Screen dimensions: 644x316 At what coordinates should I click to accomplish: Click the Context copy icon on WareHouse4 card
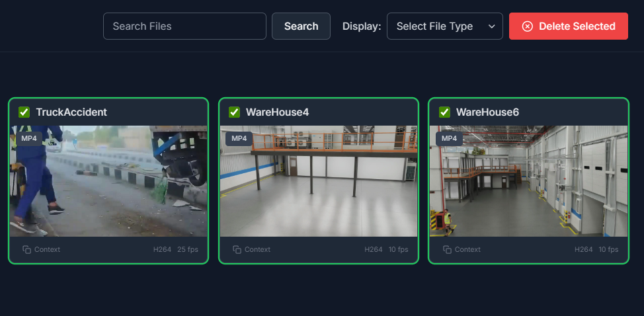pos(237,250)
